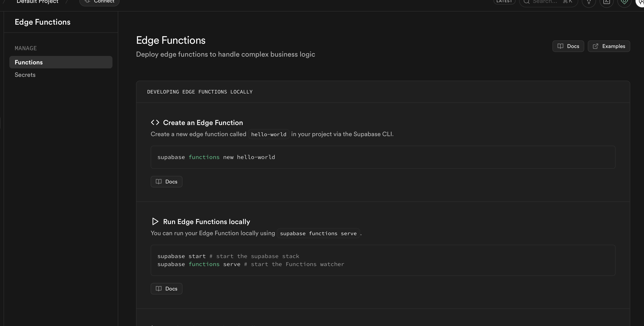The image size is (644, 326).
Task: Click the book icon in the header Docs button
Action: pos(560,46)
